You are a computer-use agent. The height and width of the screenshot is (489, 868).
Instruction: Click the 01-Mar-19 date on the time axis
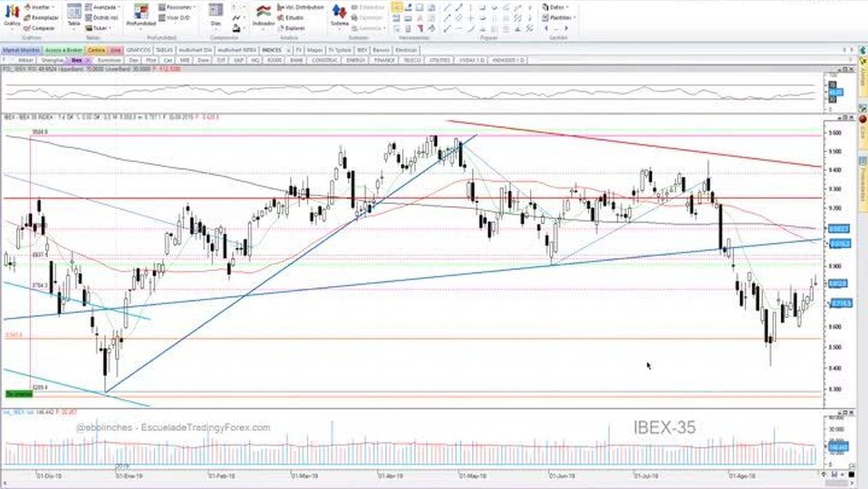[304, 476]
